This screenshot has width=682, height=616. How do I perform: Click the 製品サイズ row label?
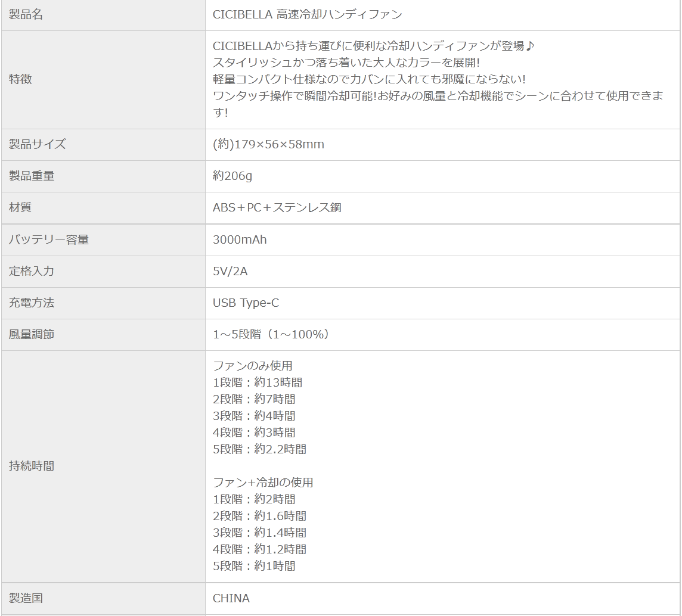coord(37,144)
